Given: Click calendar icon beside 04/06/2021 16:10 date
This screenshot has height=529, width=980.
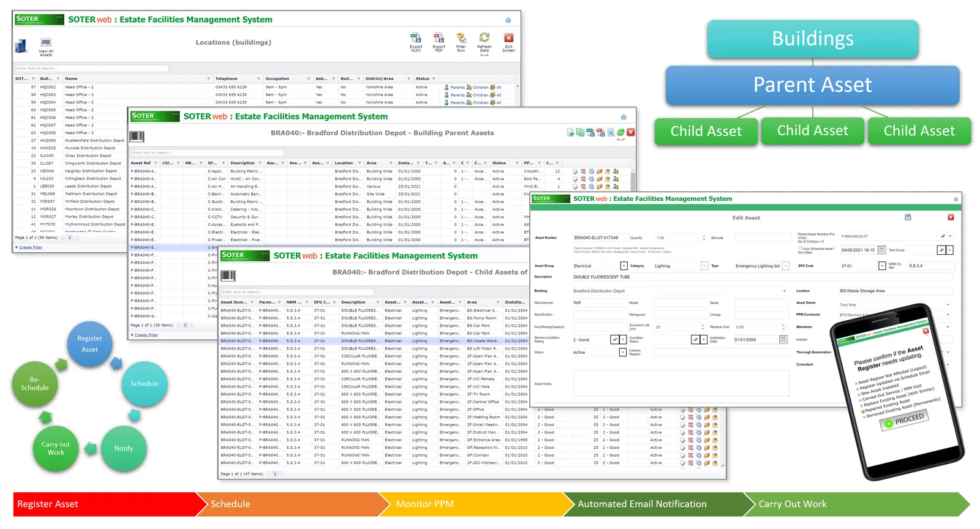Looking at the screenshot, I should pyautogui.click(x=882, y=250).
